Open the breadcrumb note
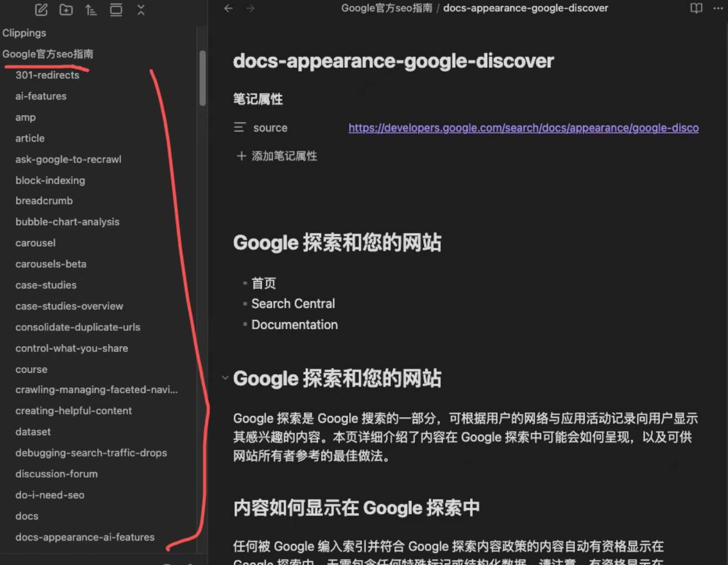Viewport: 728px width, 565px height. pos(44,201)
